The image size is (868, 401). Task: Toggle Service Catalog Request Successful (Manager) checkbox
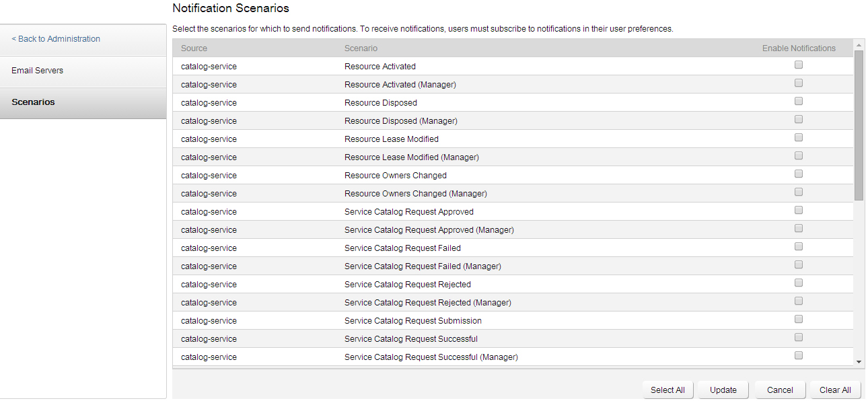[x=799, y=356]
